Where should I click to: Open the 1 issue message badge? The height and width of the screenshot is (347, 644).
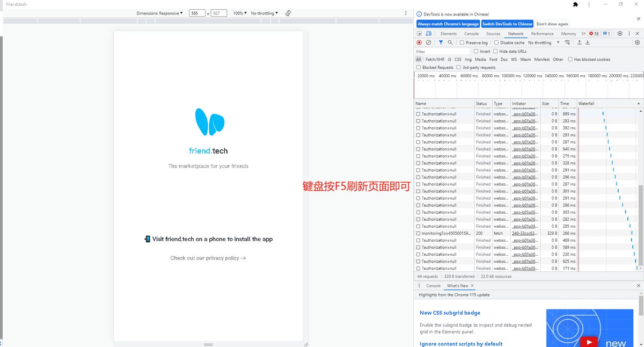click(606, 33)
